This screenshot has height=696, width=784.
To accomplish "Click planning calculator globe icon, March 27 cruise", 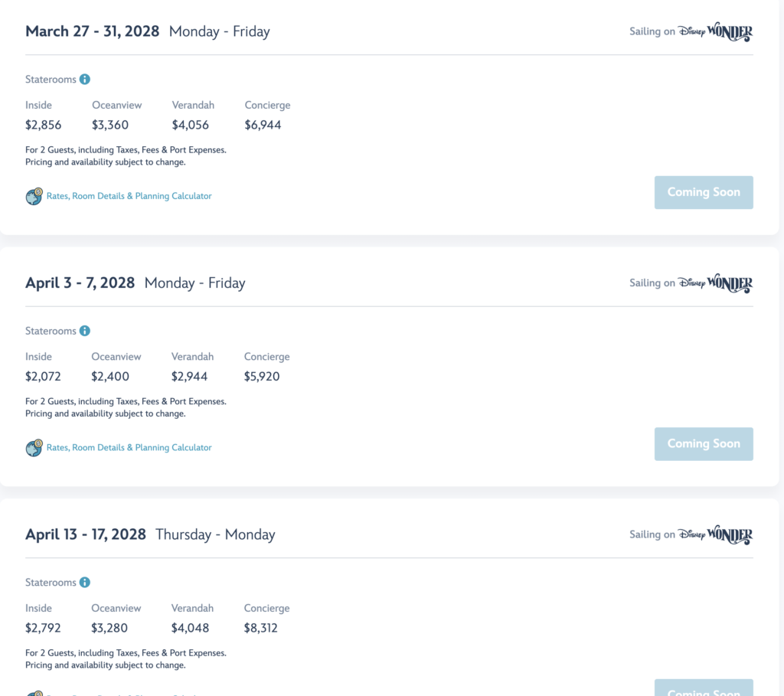I will (x=34, y=196).
